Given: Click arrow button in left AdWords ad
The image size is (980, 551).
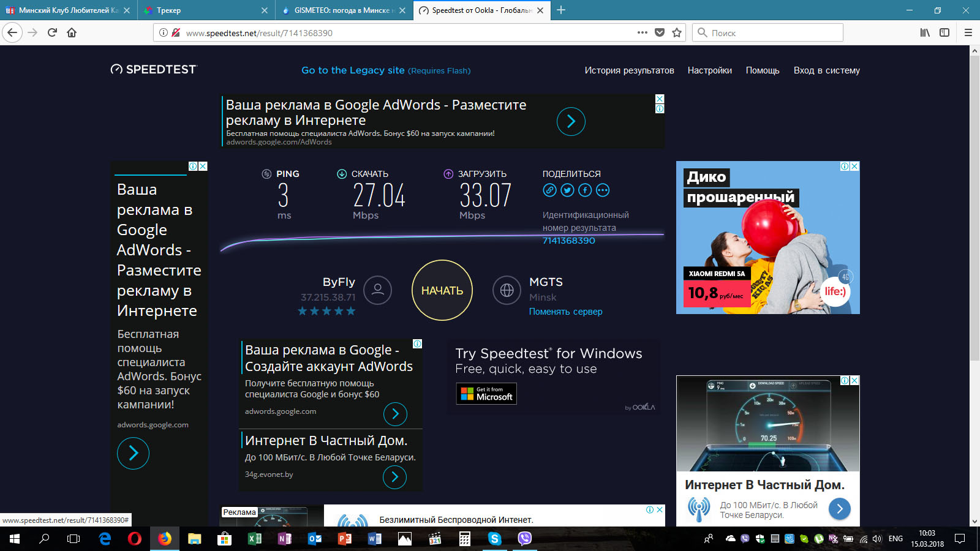Looking at the screenshot, I should point(133,453).
